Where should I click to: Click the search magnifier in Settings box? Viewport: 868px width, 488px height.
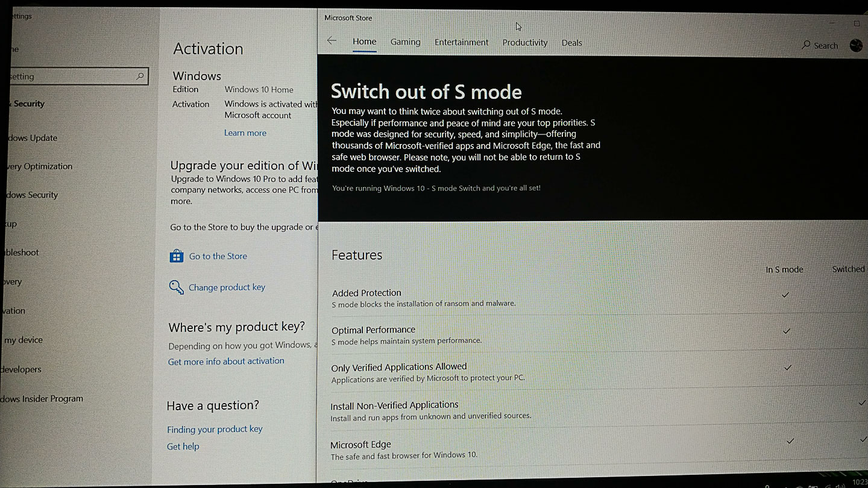[140, 77]
